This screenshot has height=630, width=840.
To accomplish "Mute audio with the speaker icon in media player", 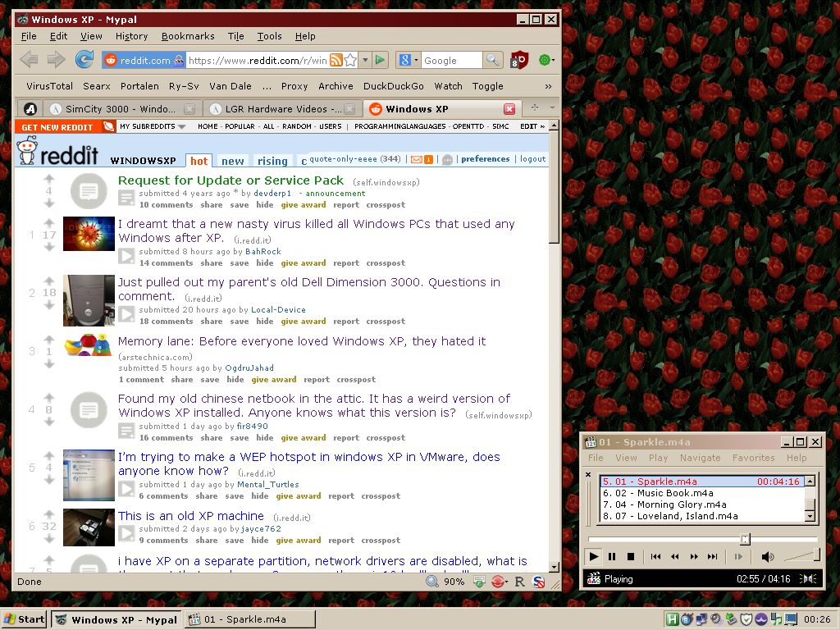I will coord(767,556).
